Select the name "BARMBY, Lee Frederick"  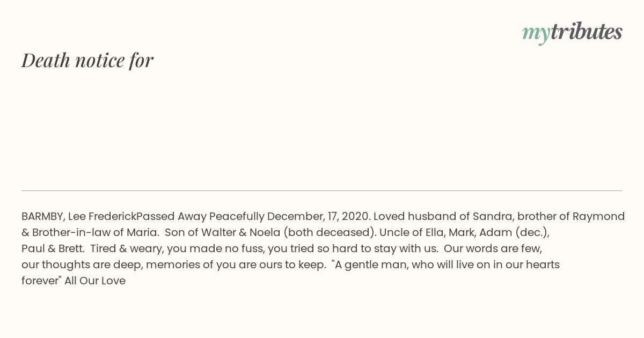click(x=79, y=217)
